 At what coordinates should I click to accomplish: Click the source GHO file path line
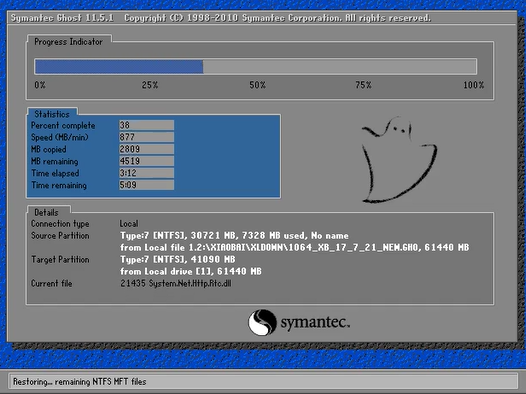[295, 248]
